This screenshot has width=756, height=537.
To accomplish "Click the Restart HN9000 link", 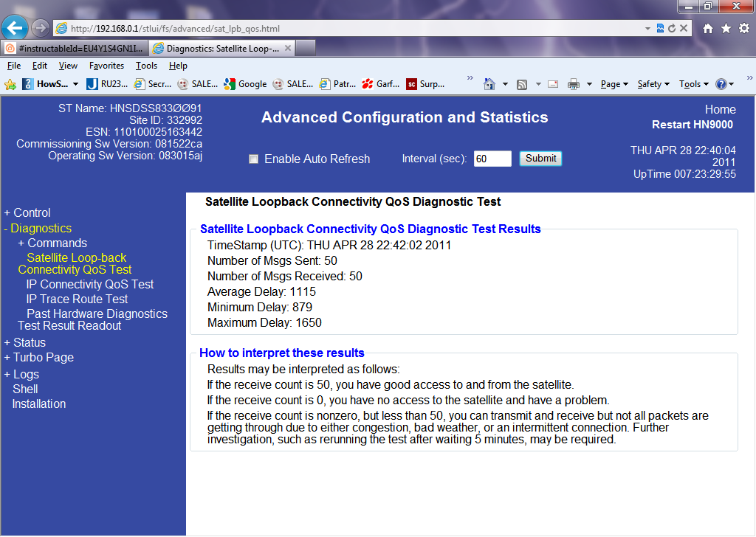I will click(x=693, y=125).
